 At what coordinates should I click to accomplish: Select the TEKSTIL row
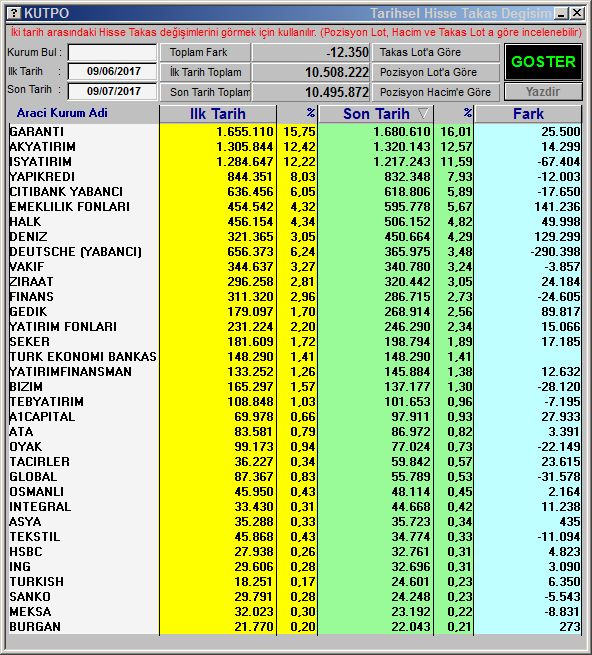(295, 537)
